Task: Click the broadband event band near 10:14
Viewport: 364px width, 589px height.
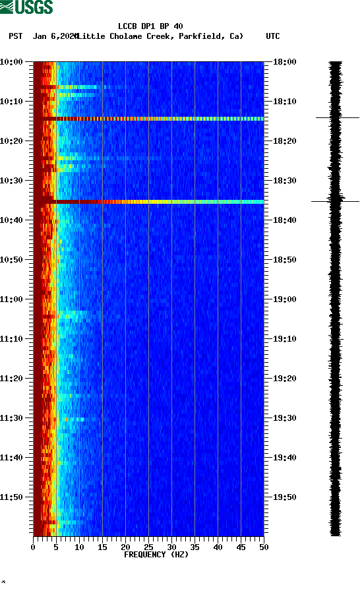Action: [x=149, y=119]
